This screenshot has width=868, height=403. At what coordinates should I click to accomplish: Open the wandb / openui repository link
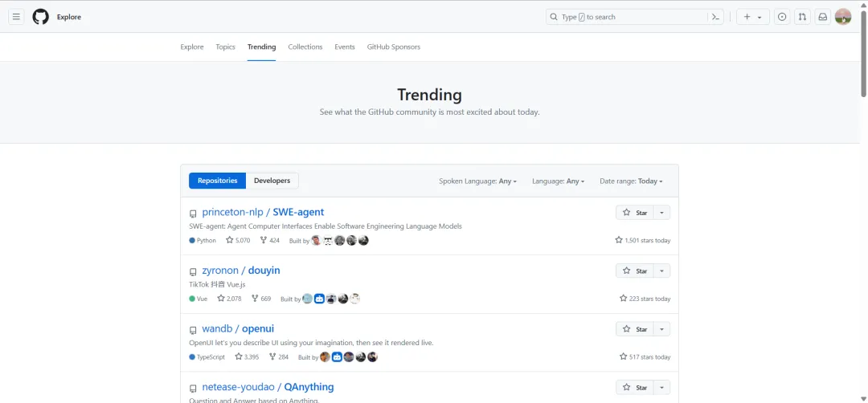[238, 329]
